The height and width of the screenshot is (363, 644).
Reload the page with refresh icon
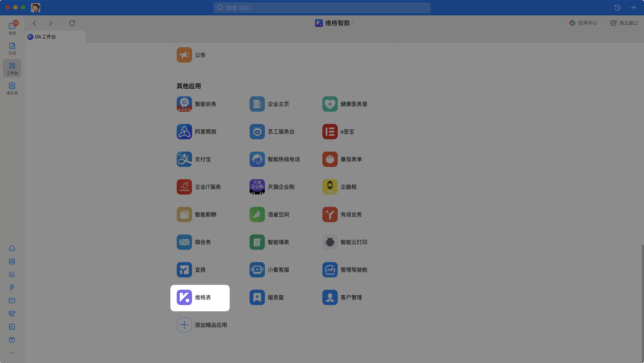[72, 23]
